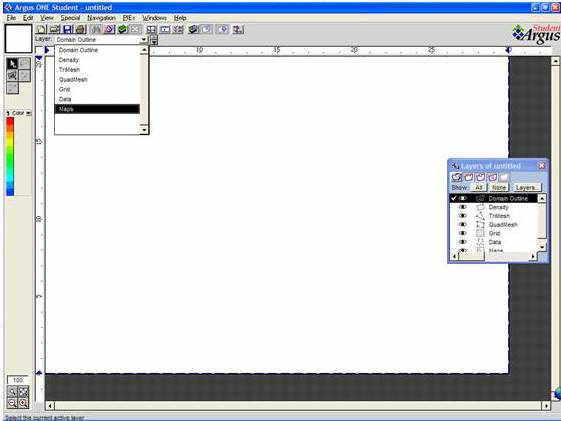Open the Layer combo box arrow

(x=143, y=40)
